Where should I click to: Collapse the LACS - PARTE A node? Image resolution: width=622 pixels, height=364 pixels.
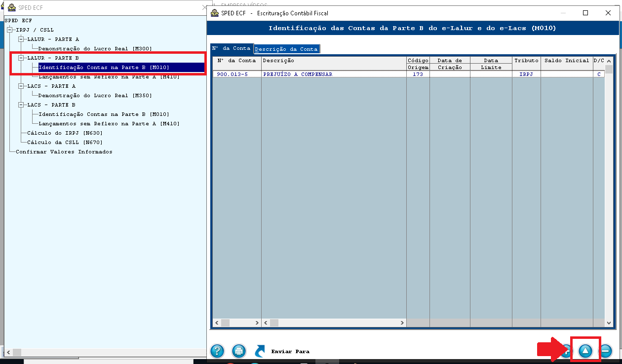pyautogui.click(x=21, y=86)
